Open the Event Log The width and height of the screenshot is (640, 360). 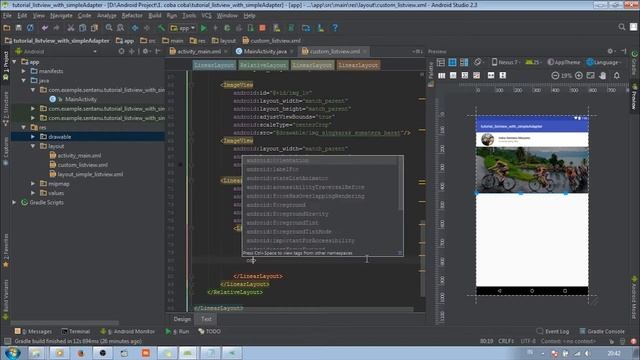[553, 331]
